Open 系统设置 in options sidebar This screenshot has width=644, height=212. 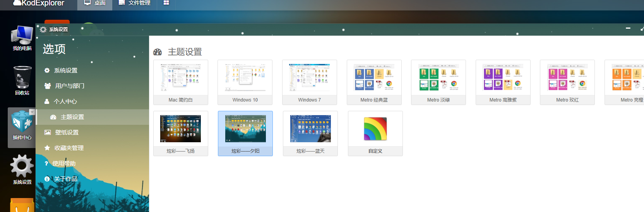click(92, 71)
